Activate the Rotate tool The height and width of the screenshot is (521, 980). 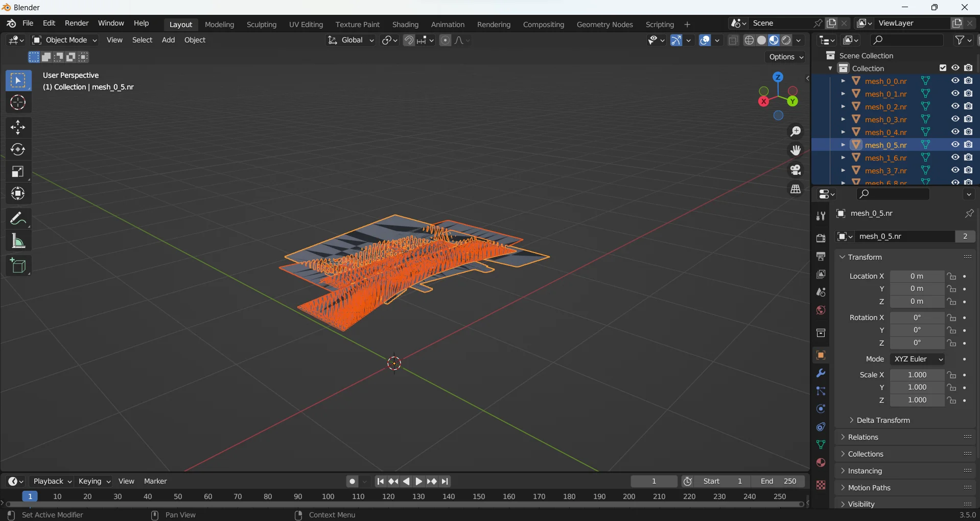(x=18, y=149)
